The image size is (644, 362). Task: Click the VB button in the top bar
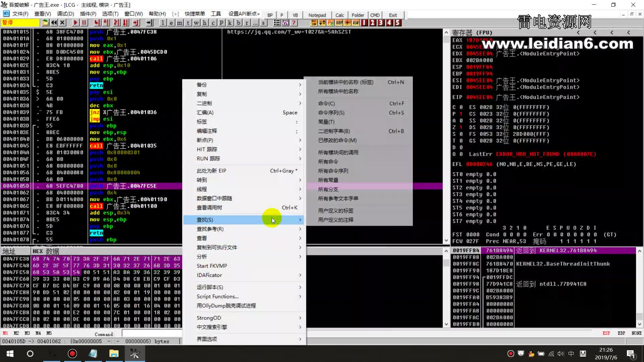(x=295, y=15)
